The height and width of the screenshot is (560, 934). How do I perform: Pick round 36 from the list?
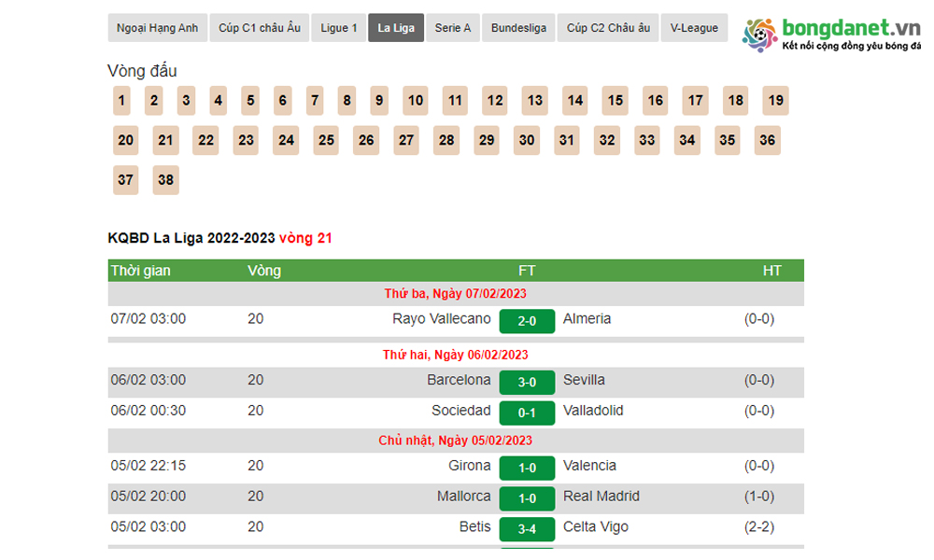[x=766, y=141]
